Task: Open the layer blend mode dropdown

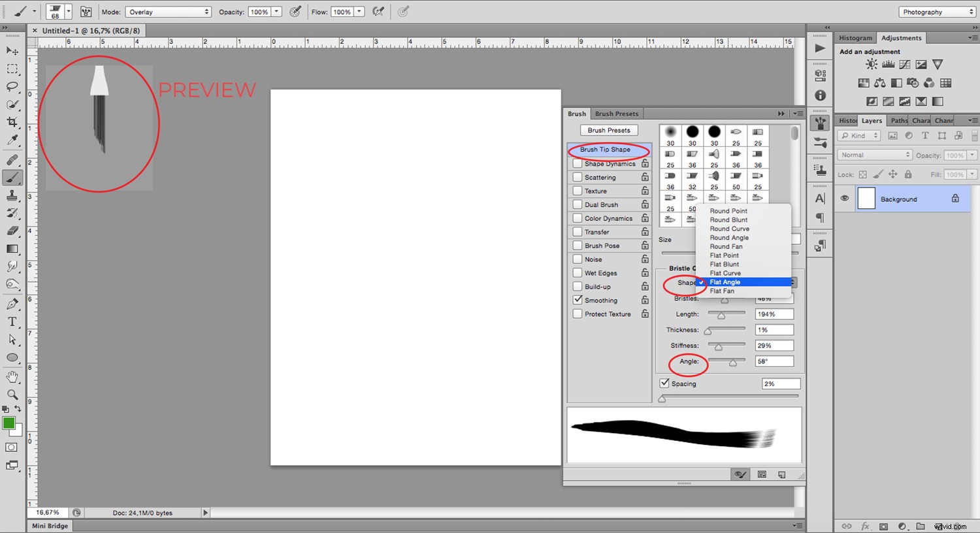Action: [x=874, y=154]
